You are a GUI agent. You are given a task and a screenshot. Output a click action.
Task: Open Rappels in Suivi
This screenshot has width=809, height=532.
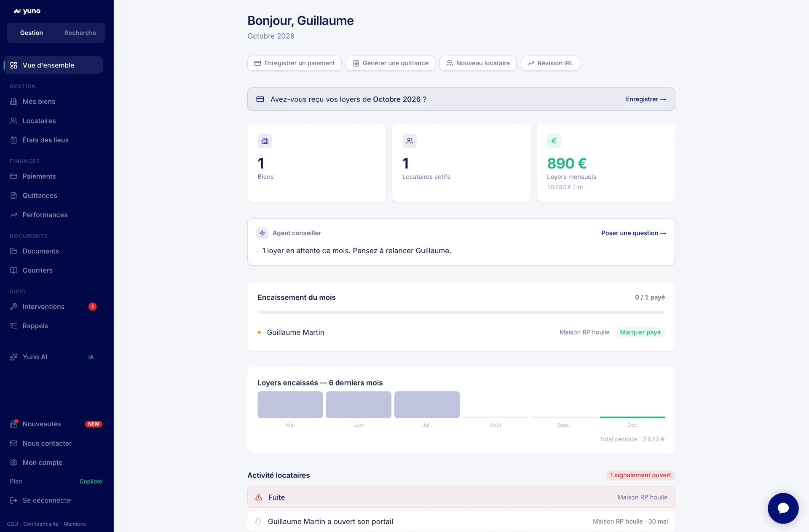(x=53, y=326)
